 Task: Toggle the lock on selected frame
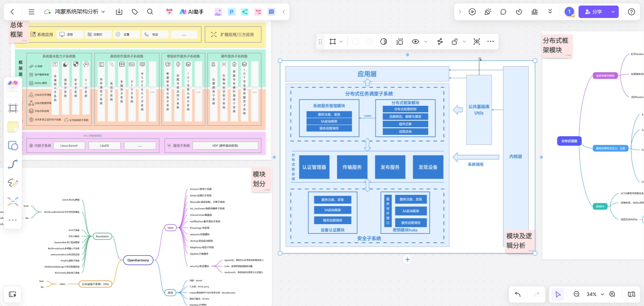[x=455, y=41]
